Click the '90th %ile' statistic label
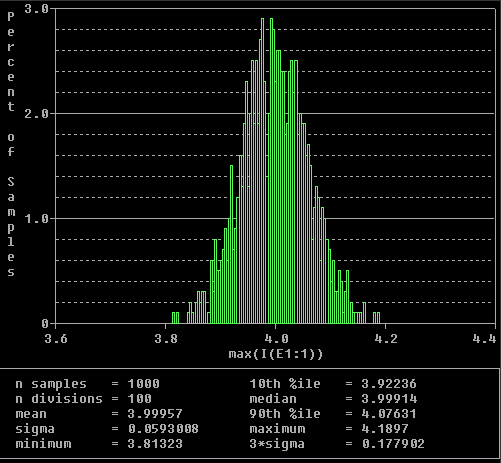This screenshot has width=501, height=463. pyautogui.click(x=285, y=414)
